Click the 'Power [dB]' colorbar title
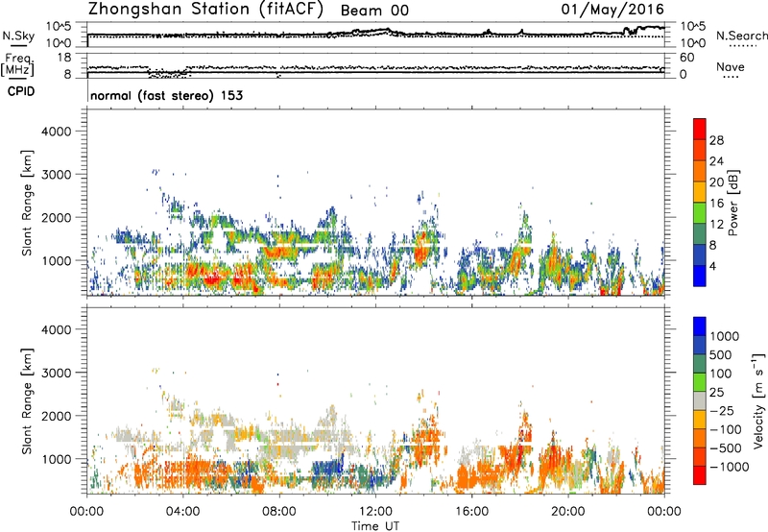The height and width of the screenshot is (532, 768). coord(732,203)
